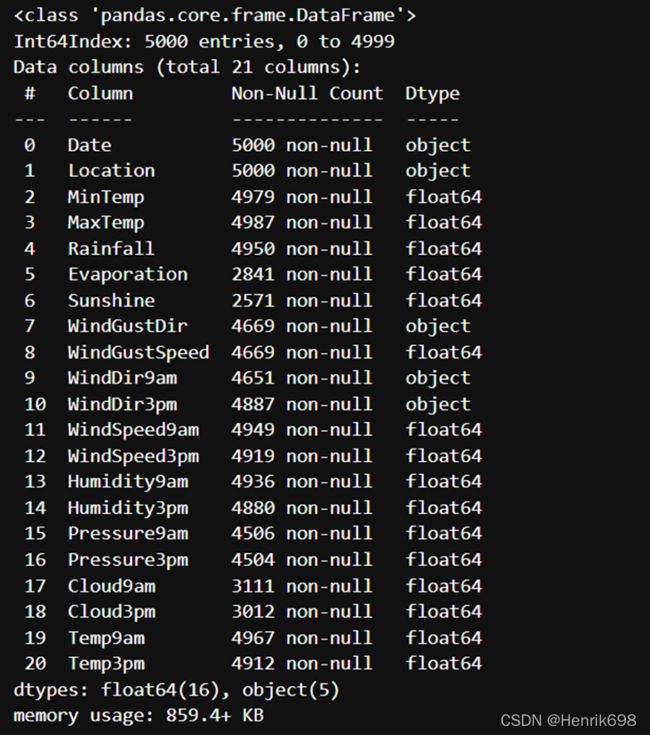This screenshot has height=735, width=650.
Task: Click the Dtype header text
Action: click(433, 94)
